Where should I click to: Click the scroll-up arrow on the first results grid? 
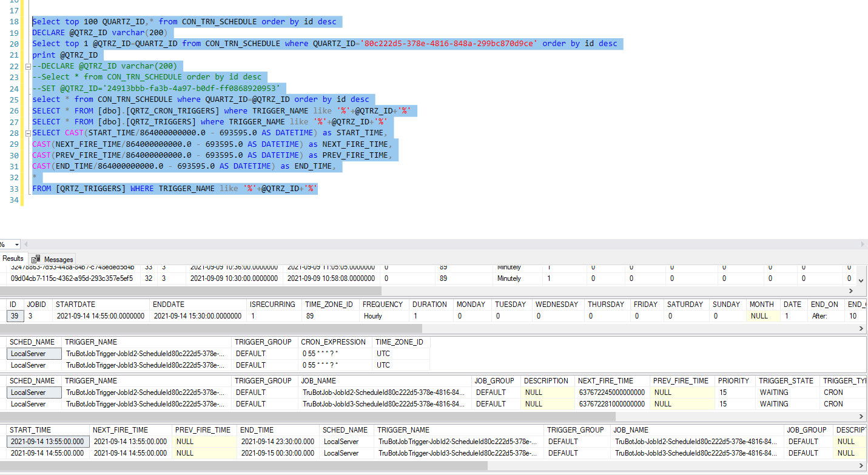click(x=861, y=264)
